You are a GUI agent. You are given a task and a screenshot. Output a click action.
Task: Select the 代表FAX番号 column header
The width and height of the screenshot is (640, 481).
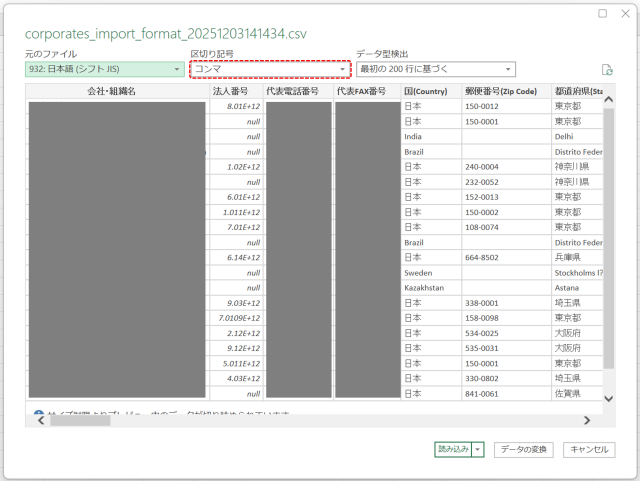(367, 91)
